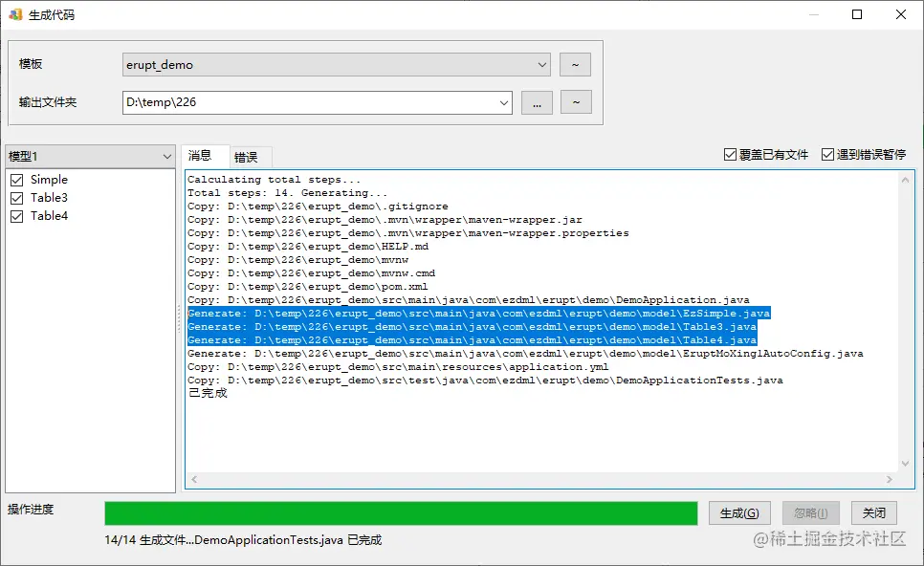Click the log scrollbar down arrow

coord(905,464)
